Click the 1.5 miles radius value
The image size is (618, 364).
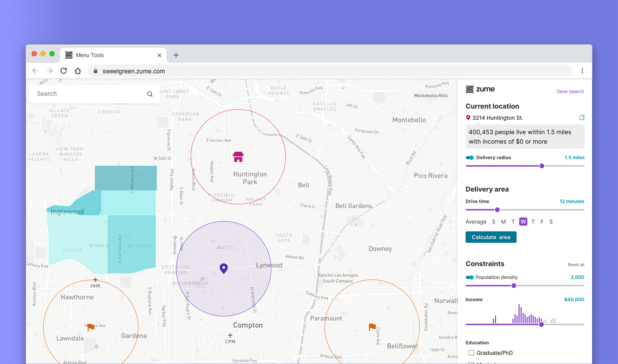click(x=574, y=158)
